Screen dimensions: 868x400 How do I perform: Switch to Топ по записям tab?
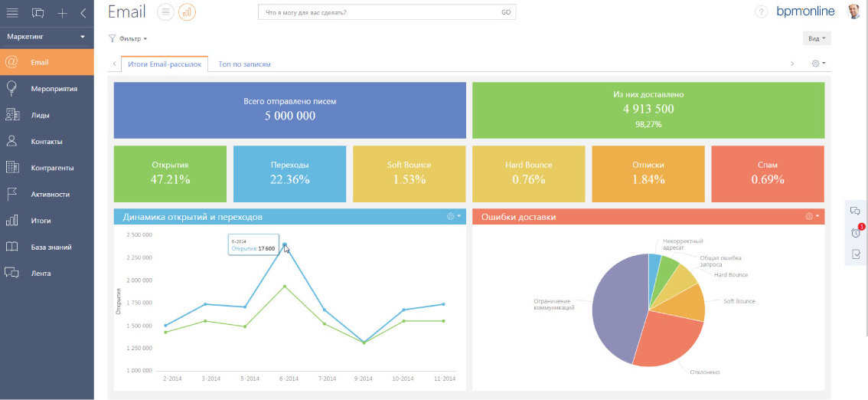pos(244,64)
